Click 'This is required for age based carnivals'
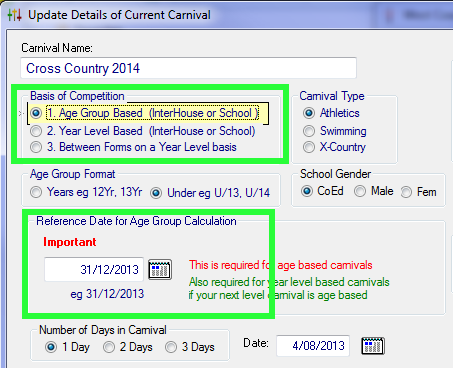Viewport: 453px width, 368px height. point(281,265)
